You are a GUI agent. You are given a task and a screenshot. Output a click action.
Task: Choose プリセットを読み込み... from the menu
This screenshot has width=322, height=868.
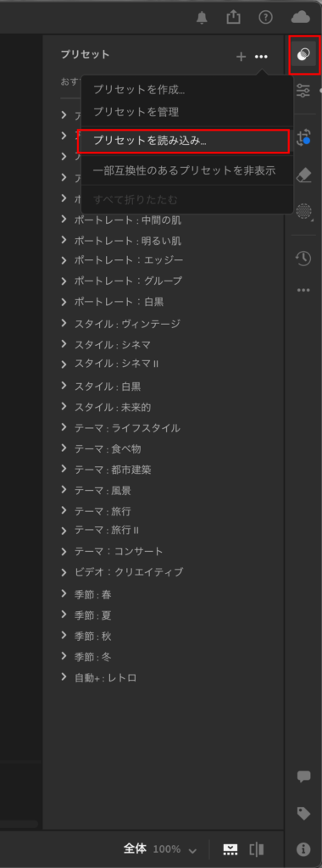tap(184, 141)
